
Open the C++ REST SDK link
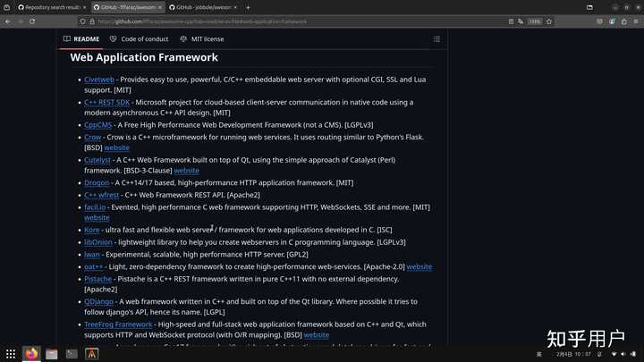[106, 102]
